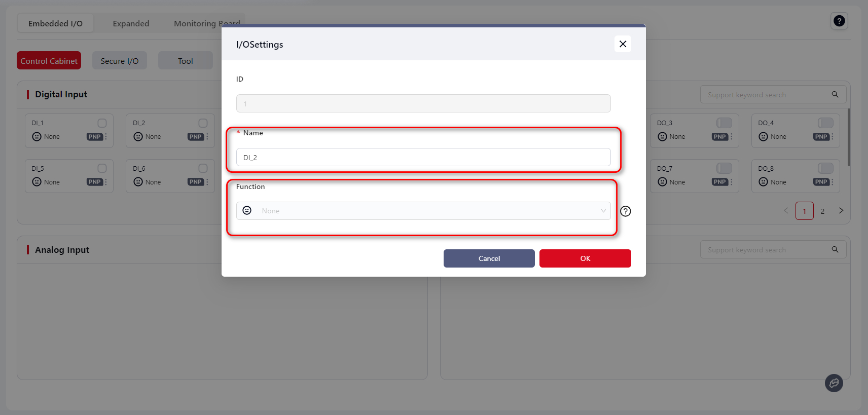Click the Digital Input search magnifier icon
The height and width of the screenshot is (415, 868).
click(835, 94)
